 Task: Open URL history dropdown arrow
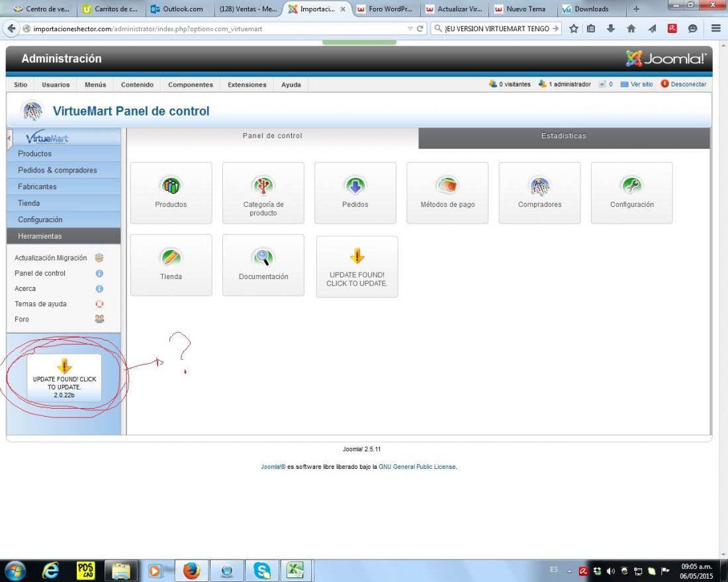click(410, 29)
